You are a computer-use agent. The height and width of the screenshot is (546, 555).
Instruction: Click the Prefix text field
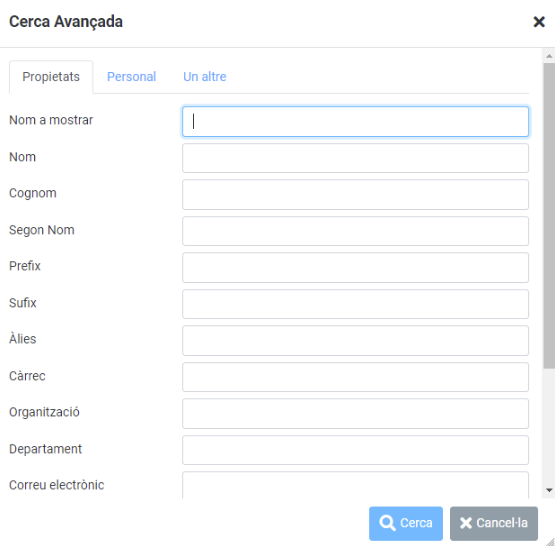pyautogui.click(x=355, y=268)
